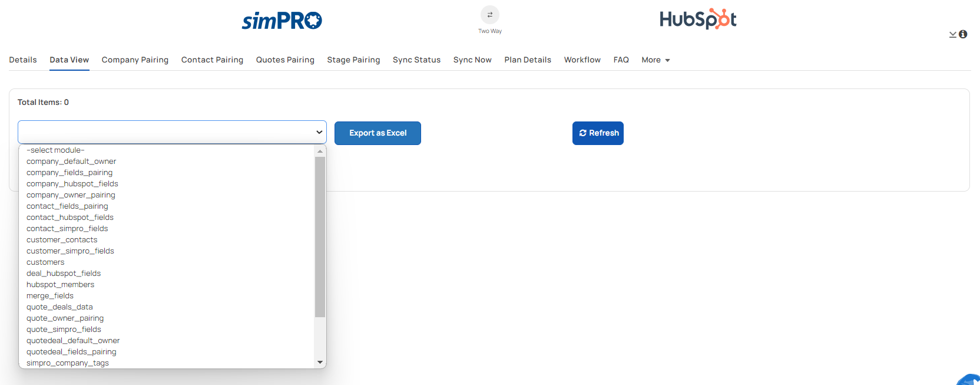Click the HubSpot logo
This screenshot has height=385, width=980.
698,19
